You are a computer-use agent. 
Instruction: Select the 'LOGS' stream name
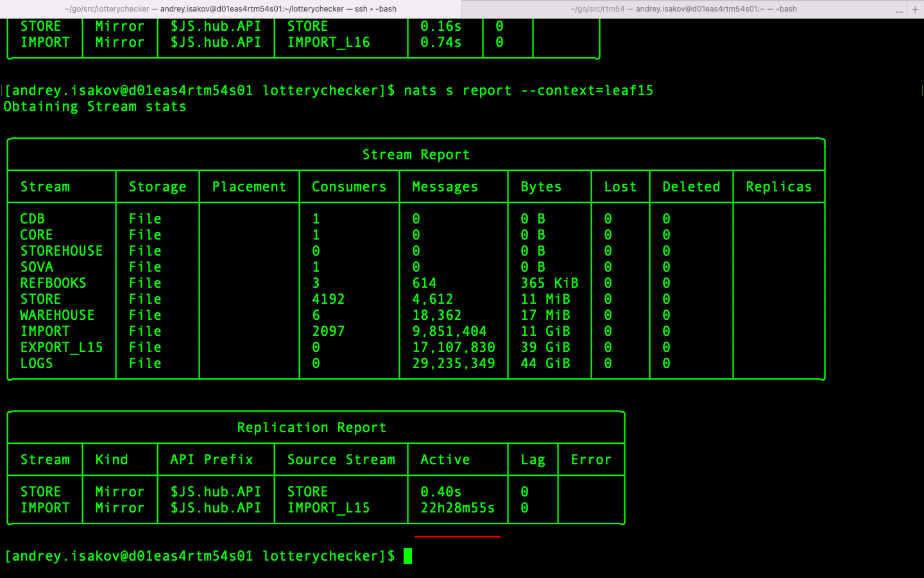[37, 363]
